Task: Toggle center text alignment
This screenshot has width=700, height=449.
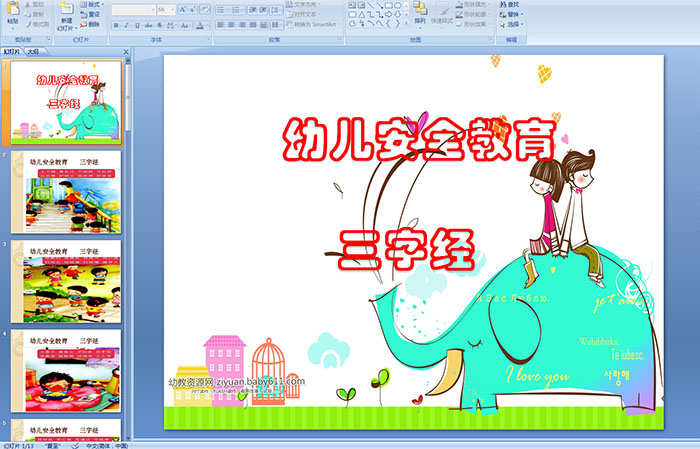Action: tap(231, 25)
